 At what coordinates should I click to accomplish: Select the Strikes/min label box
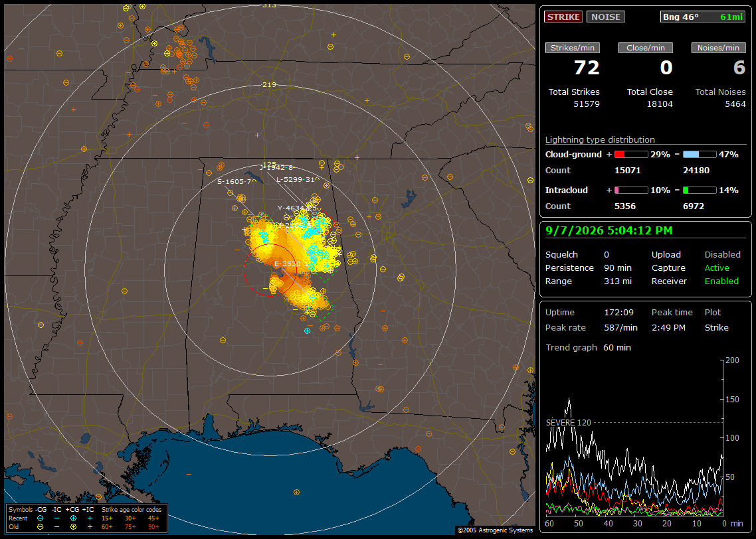pos(573,48)
